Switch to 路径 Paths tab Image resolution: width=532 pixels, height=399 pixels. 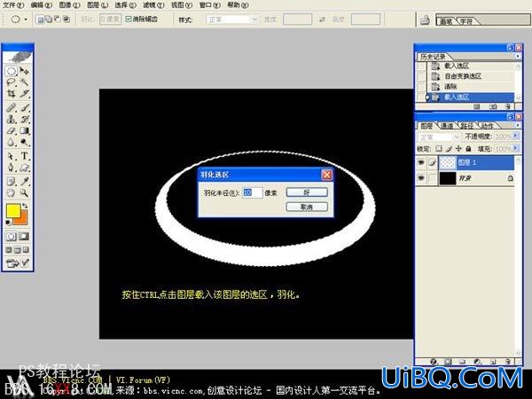pos(467,126)
